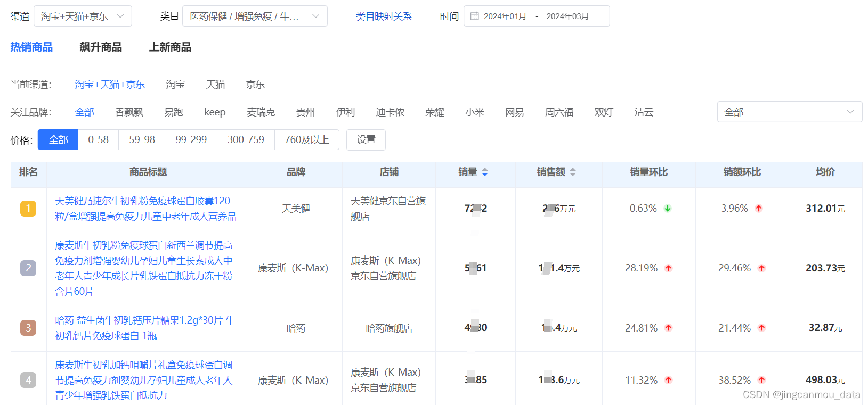Viewport: 868px width, 405px height.
Task: Filter by brand 迪卡侬
Action: (390, 112)
